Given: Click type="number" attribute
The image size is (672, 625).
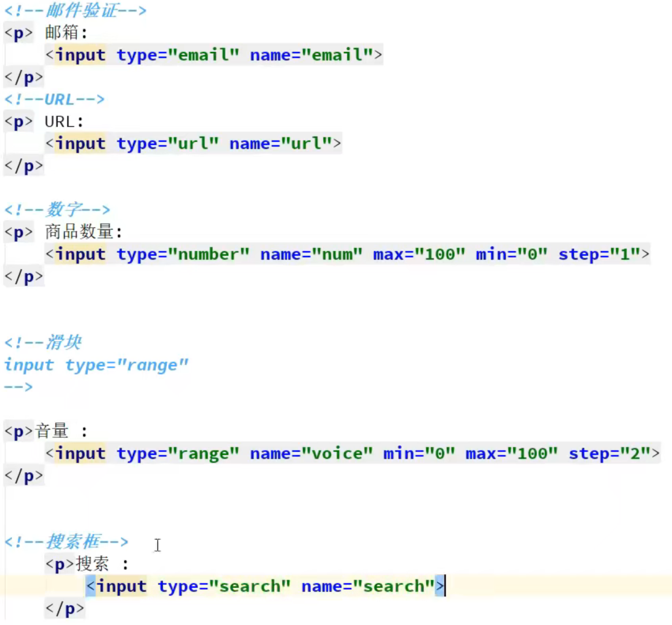Looking at the screenshot, I should pos(183,254).
